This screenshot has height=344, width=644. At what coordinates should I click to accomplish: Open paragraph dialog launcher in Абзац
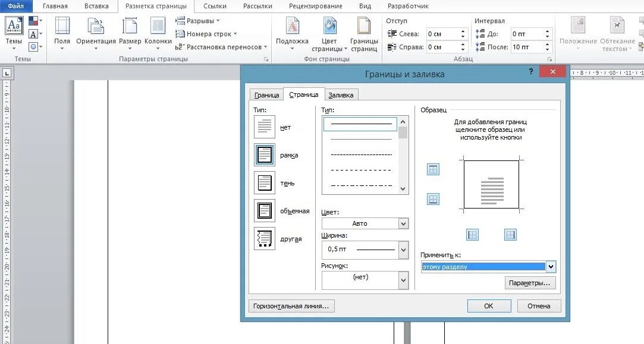pos(549,59)
